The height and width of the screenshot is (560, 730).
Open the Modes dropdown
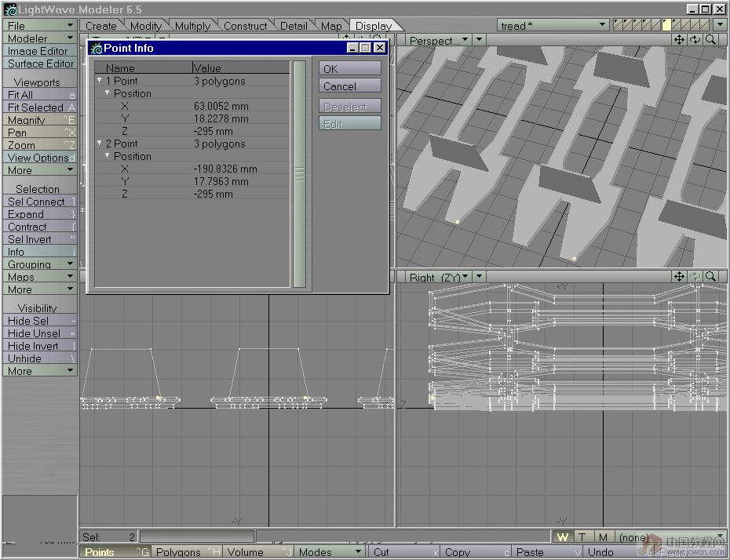(x=330, y=552)
